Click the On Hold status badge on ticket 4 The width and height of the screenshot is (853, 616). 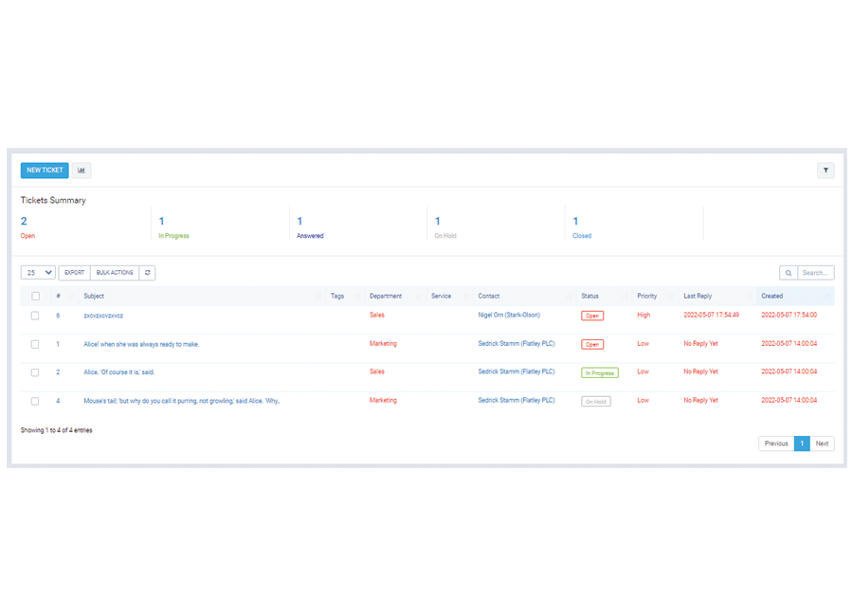[595, 401]
